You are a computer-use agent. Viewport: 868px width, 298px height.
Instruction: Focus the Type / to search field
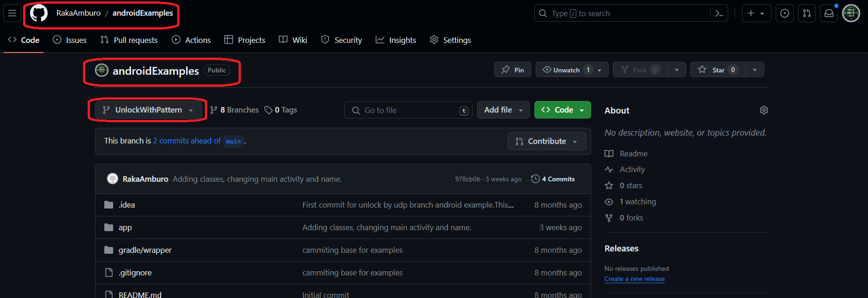[x=631, y=13]
